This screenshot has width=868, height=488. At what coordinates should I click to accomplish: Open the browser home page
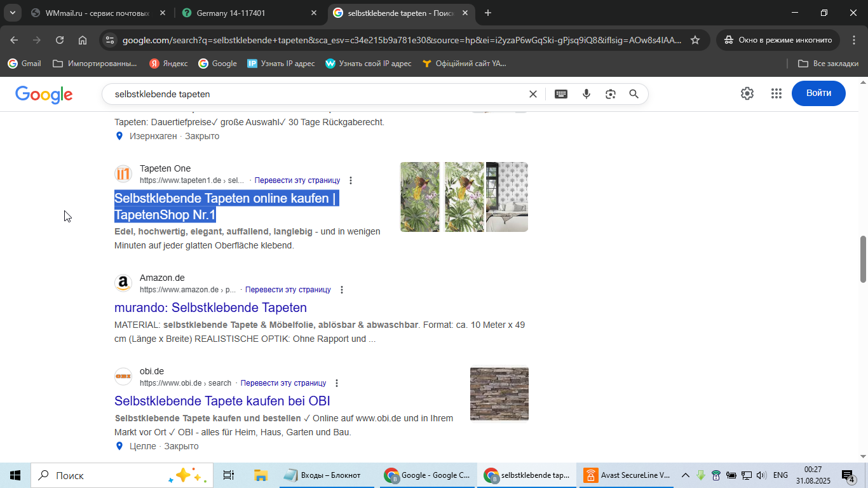click(x=83, y=40)
